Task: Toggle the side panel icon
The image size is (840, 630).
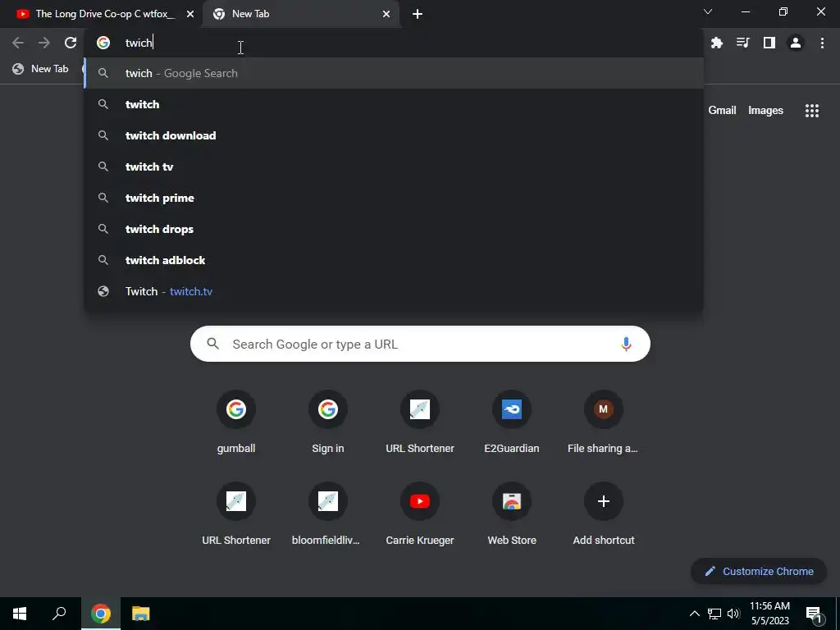Action: click(769, 43)
